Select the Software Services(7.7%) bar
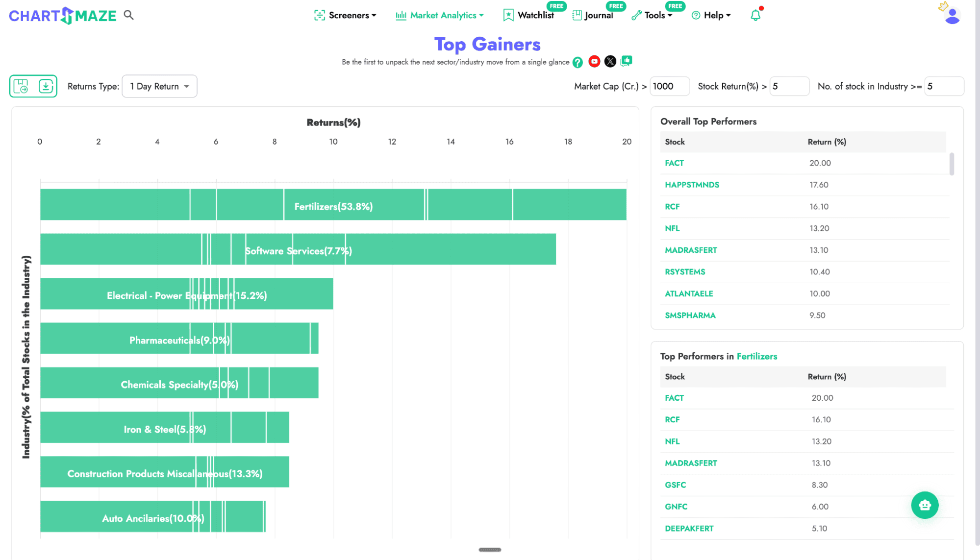Viewport: 980px width, 560px height. [298, 249]
